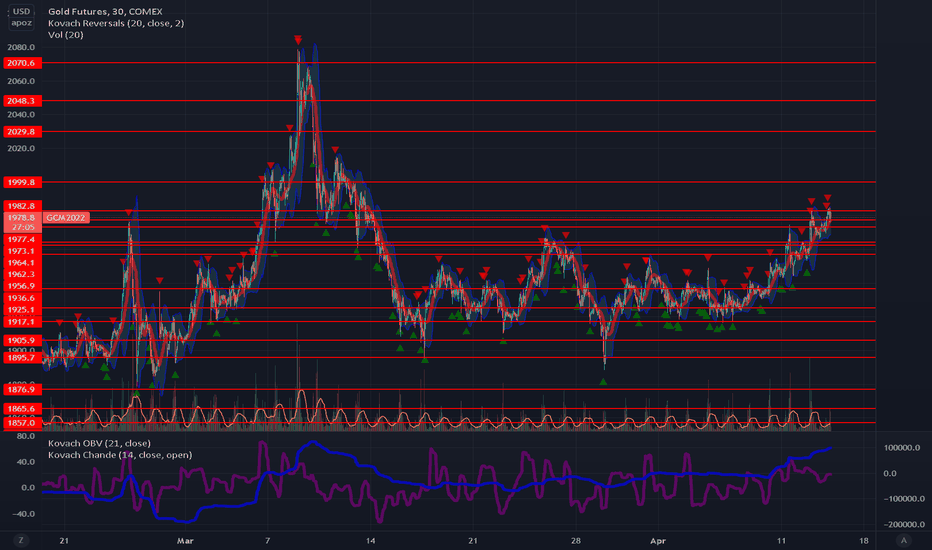The image size is (932, 550).
Task: Toggle timezone with the Z button
Action: tap(21, 540)
